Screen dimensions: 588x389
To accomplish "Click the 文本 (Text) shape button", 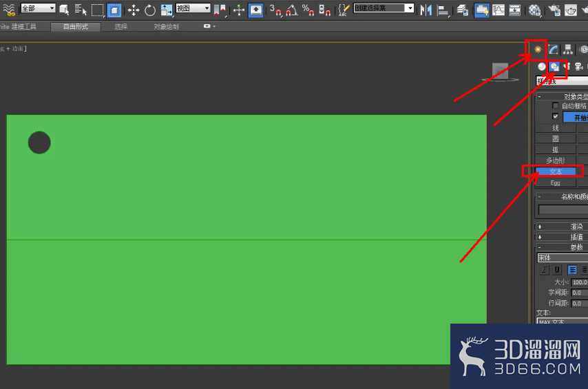I will point(556,171).
